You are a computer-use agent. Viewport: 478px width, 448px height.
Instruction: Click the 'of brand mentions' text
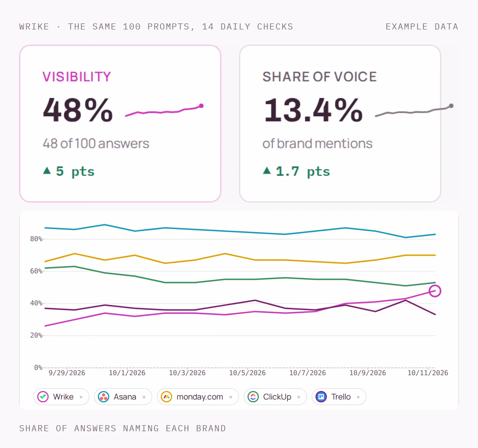point(317,143)
